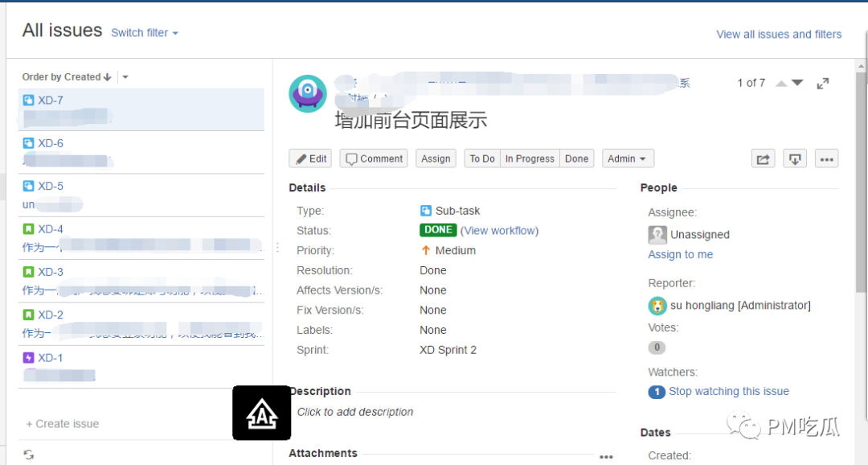
Task: Click the XD-5 sub-task type icon
Action: click(28, 186)
